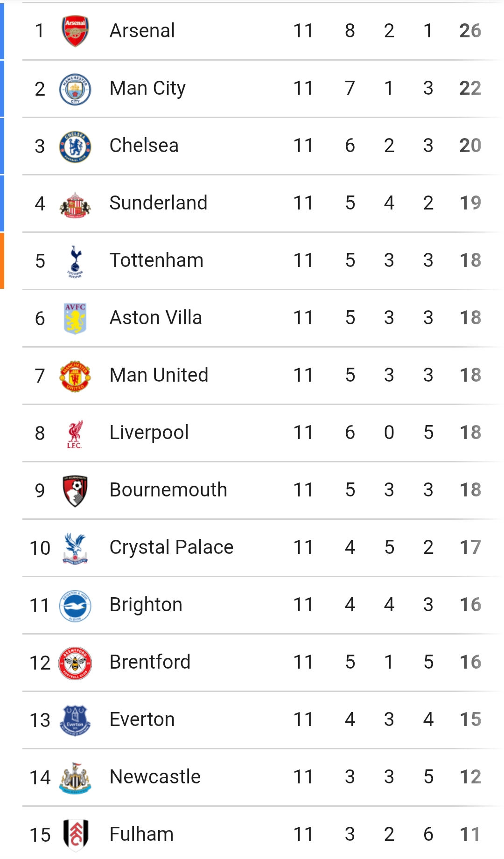Tap the position number 5 for Tottenham
504x859 pixels.
(40, 261)
